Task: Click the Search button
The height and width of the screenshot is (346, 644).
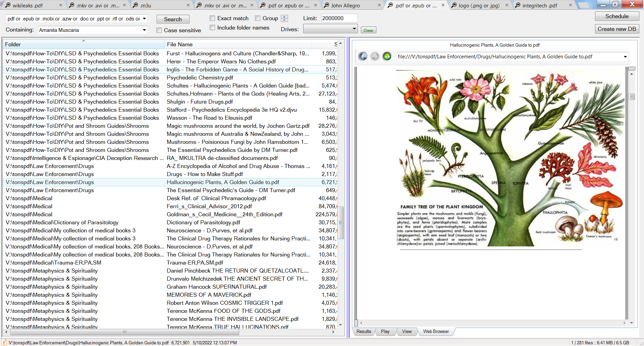Action: (173, 19)
